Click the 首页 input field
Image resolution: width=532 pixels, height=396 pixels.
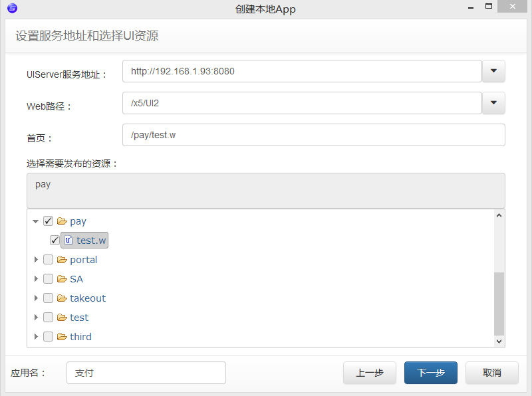pyautogui.click(x=313, y=135)
